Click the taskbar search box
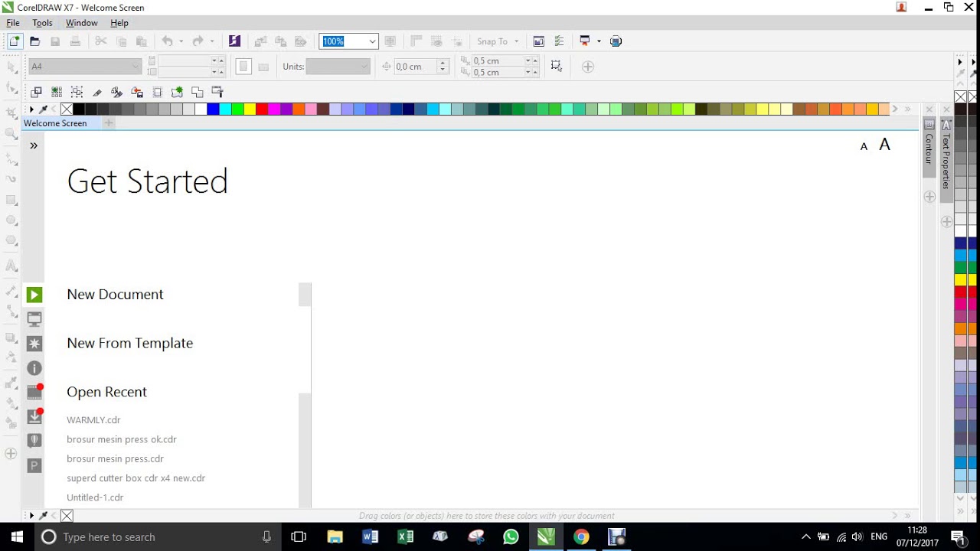This screenshot has height=551, width=980. point(158,537)
